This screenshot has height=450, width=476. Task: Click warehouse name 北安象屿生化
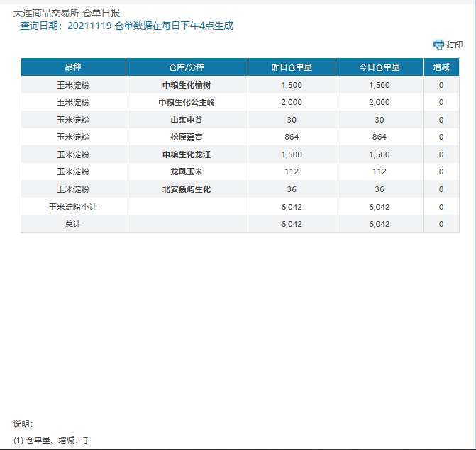point(187,189)
